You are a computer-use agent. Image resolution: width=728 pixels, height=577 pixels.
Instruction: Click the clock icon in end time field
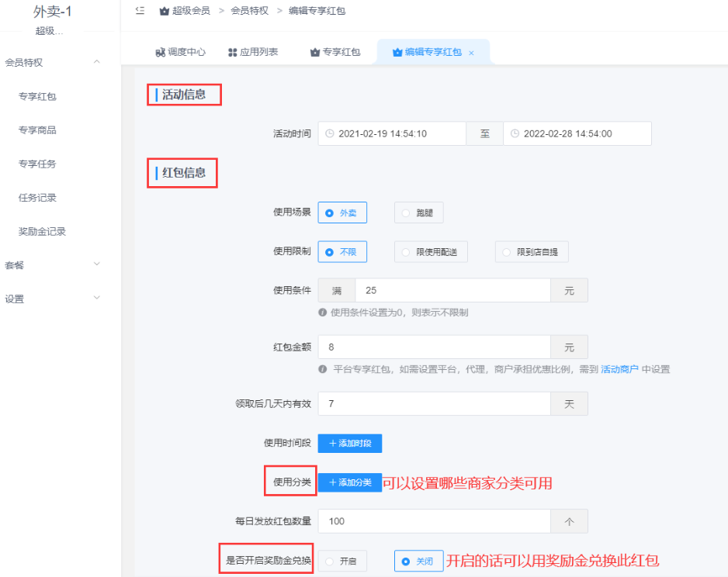pyautogui.click(x=515, y=133)
